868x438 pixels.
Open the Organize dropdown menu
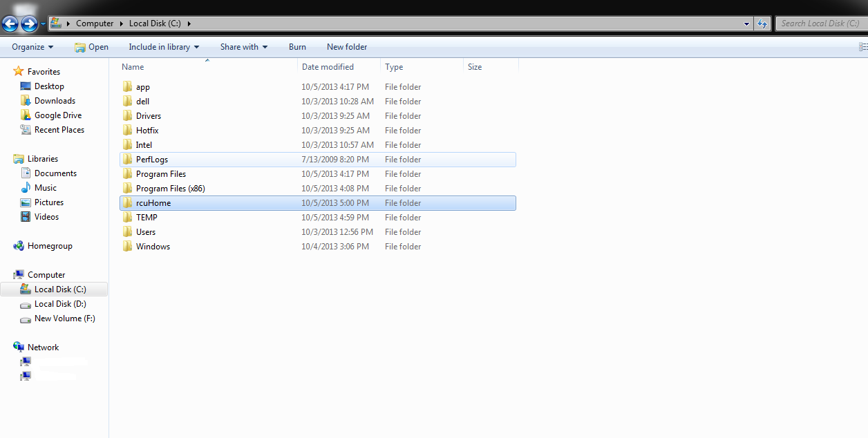click(31, 46)
